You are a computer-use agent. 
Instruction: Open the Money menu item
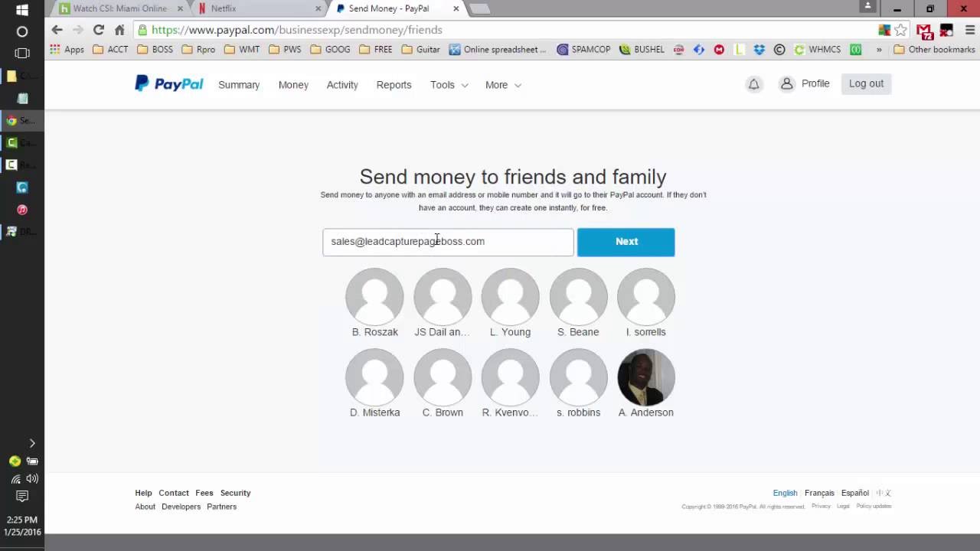[x=293, y=85]
